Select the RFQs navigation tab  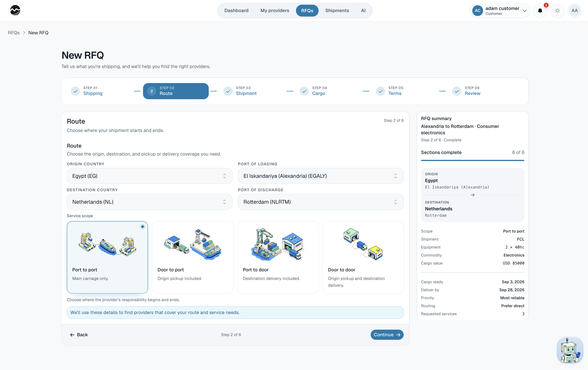point(307,11)
